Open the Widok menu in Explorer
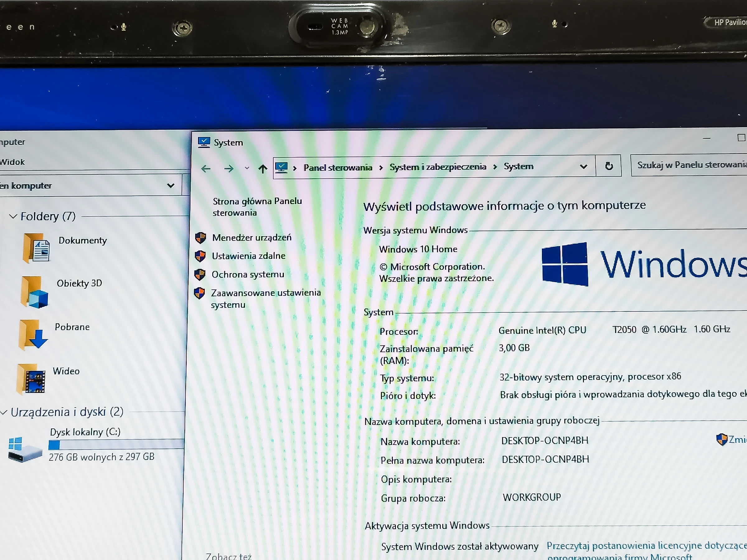This screenshot has height=560, width=747. 13,161
